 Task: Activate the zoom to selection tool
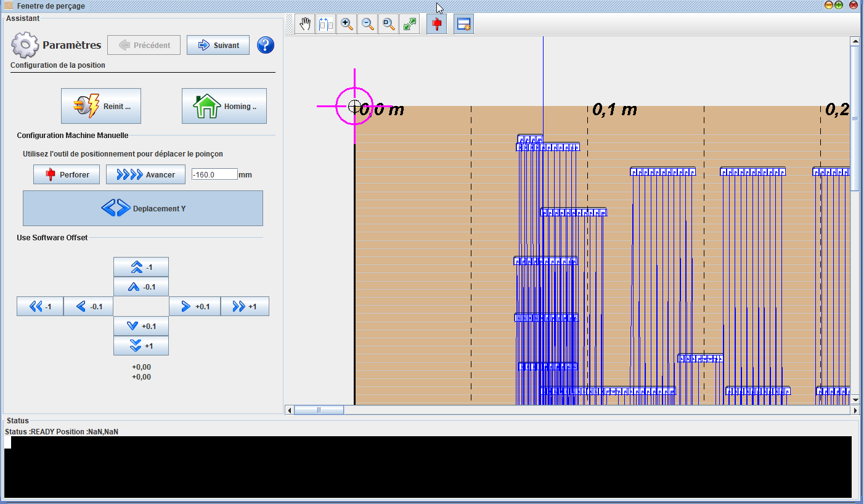pos(389,24)
